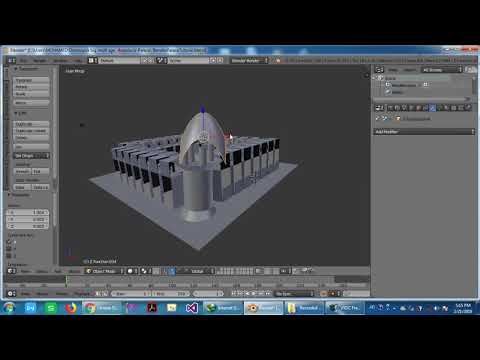Click the Delete button in tool shelf
This screenshot has height=360, width=480.
(32, 137)
